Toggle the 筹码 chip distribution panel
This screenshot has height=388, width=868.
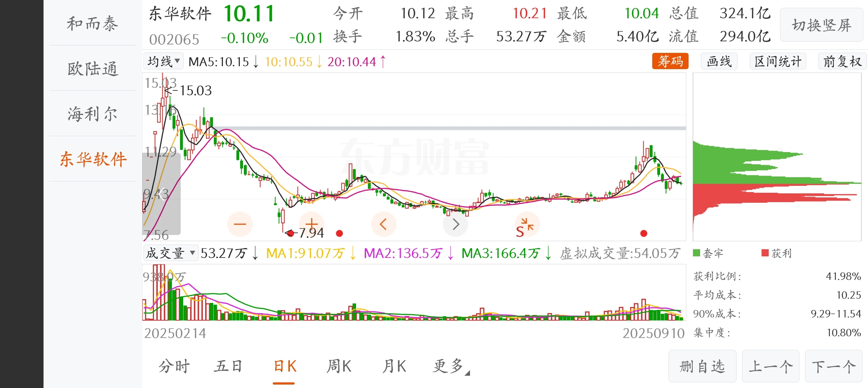[670, 61]
